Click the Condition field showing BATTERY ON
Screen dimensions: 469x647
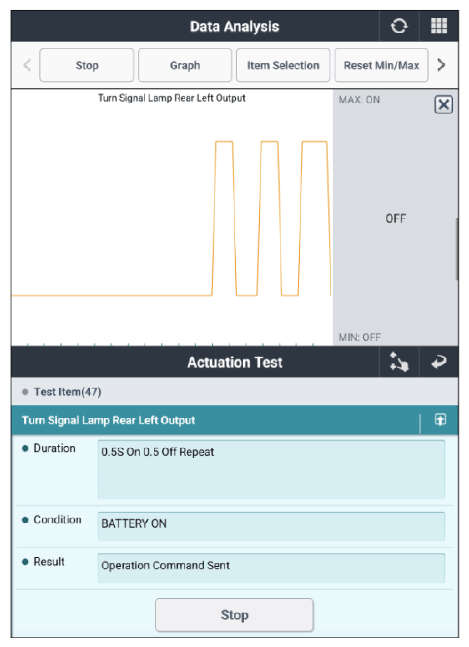[271, 527]
